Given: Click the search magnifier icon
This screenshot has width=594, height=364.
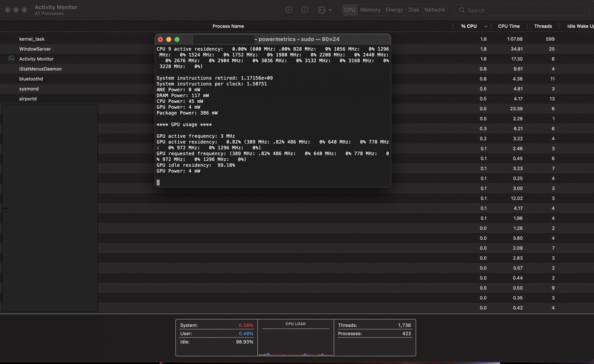Looking at the screenshot, I should tap(462, 10).
